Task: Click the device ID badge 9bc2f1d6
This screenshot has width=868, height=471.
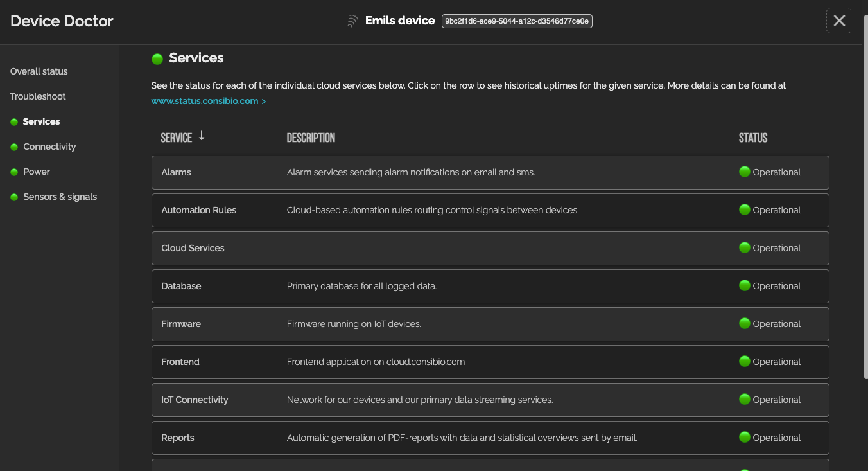Action: (x=517, y=21)
